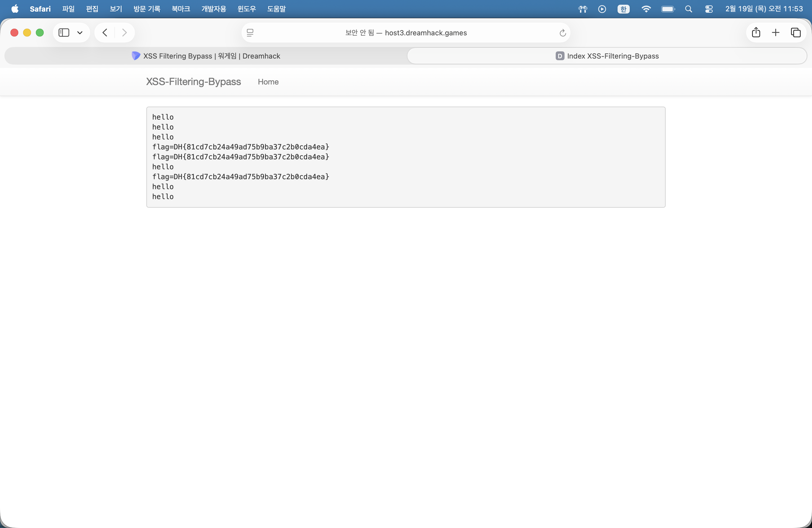Click the address bar showing host3.dreamhack.games
This screenshot has height=528, width=812.
click(406, 33)
